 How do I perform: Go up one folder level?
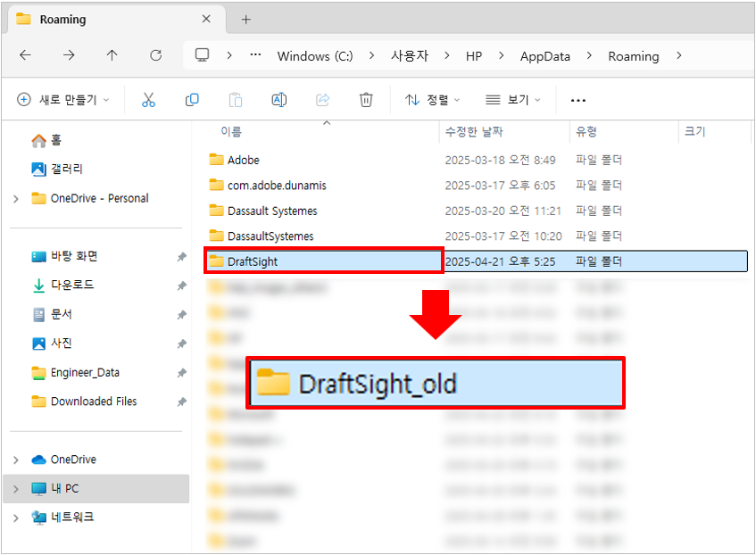pyautogui.click(x=112, y=55)
